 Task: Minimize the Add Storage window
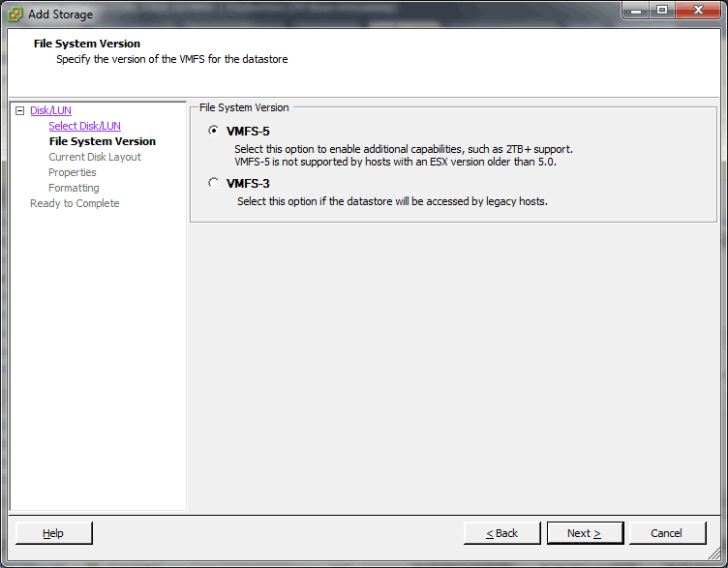[636, 11]
